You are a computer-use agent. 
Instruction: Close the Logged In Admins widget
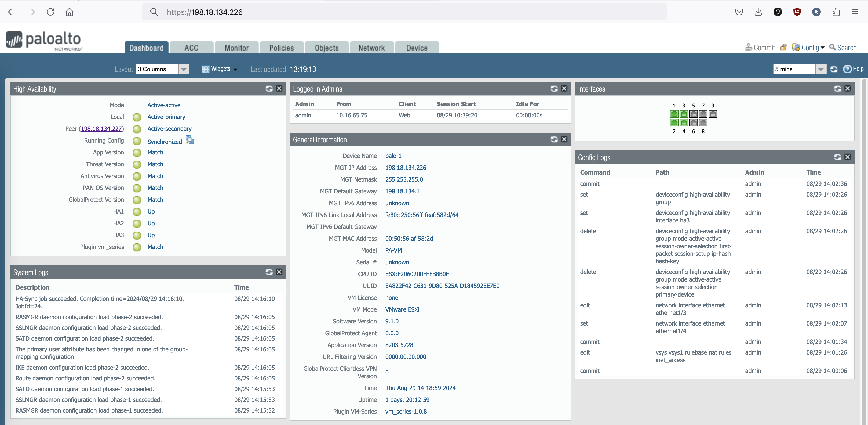[x=564, y=89]
